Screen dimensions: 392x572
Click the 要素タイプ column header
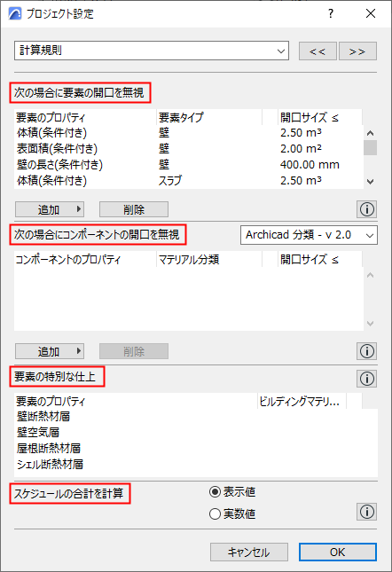click(x=209, y=117)
